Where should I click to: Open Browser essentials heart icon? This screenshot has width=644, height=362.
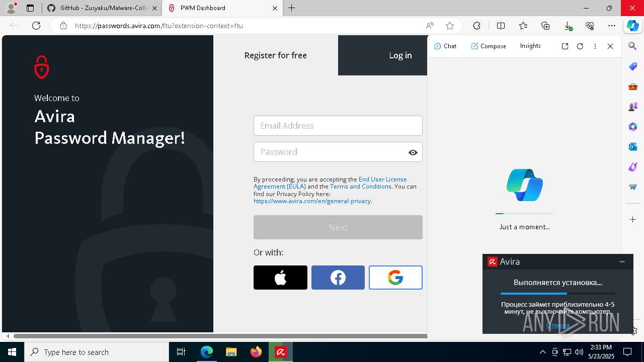(x=590, y=26)
